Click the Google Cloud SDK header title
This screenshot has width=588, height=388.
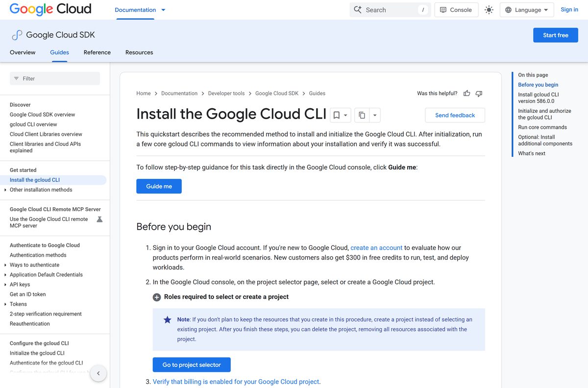[60, 35]
